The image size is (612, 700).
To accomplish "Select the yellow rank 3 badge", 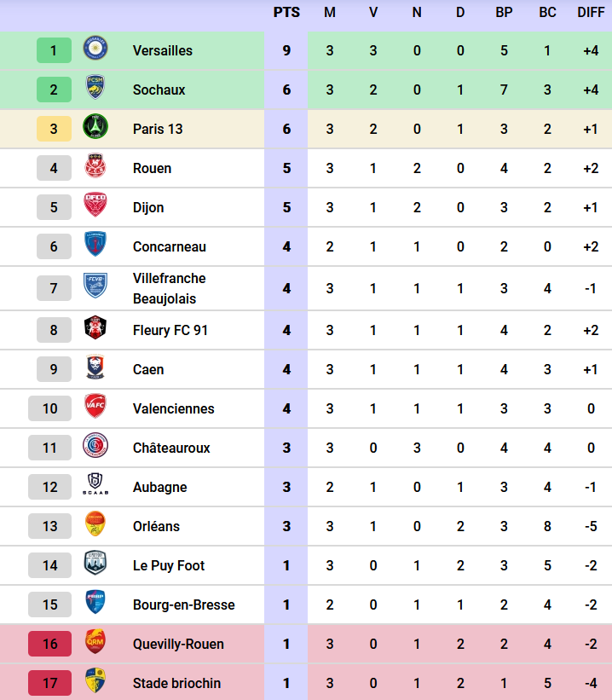I will pyautogui.click(x=54, y=129).
